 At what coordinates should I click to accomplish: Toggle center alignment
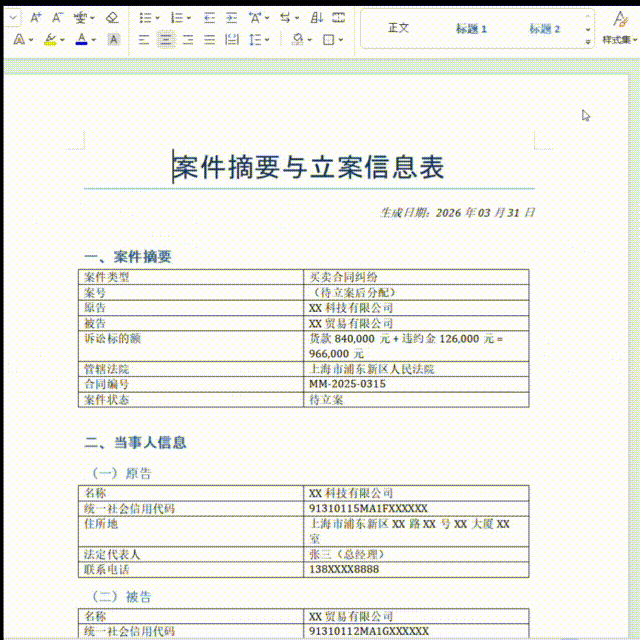click(x=166, y=40)
